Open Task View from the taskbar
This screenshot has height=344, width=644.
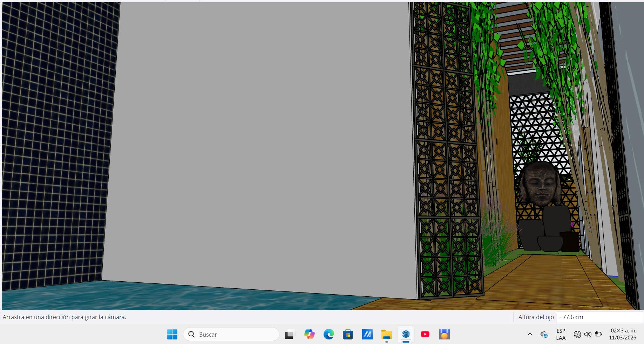(x=289, y=335)
